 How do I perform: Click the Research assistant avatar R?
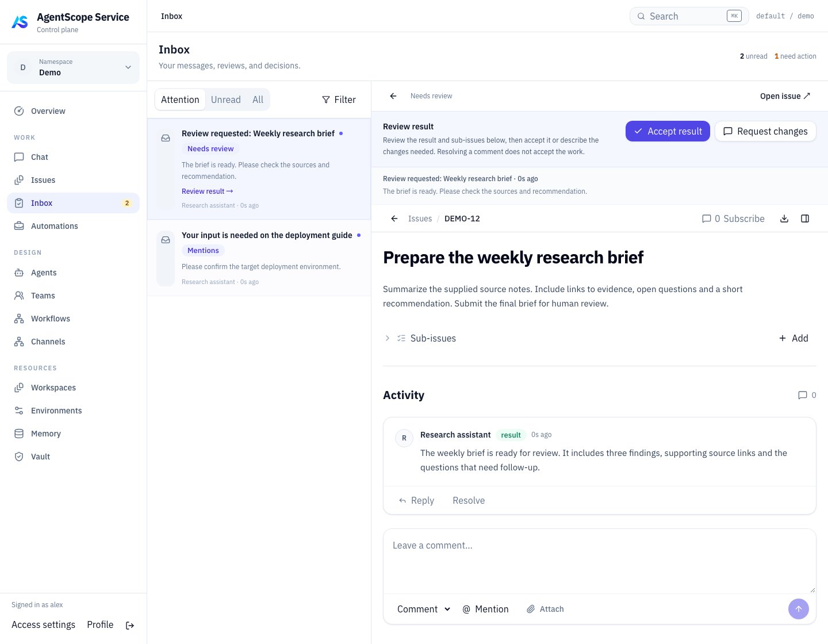[404, 438]
